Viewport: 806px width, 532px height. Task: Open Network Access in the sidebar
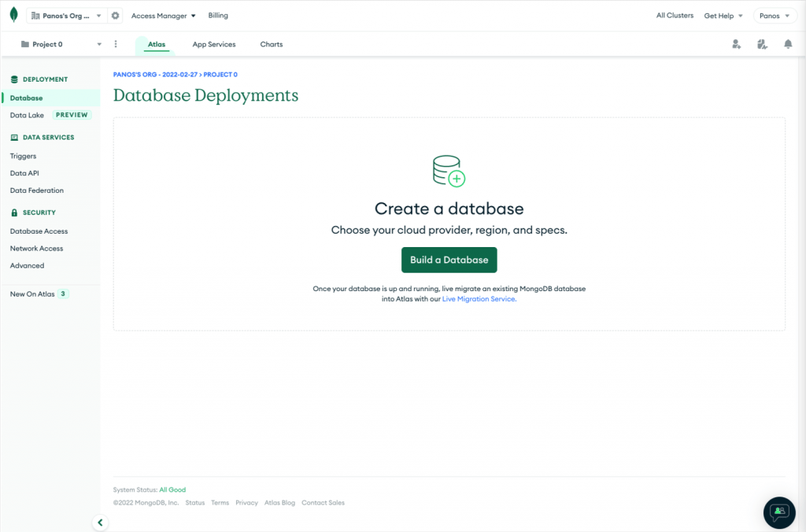click(x=36, y=248)
